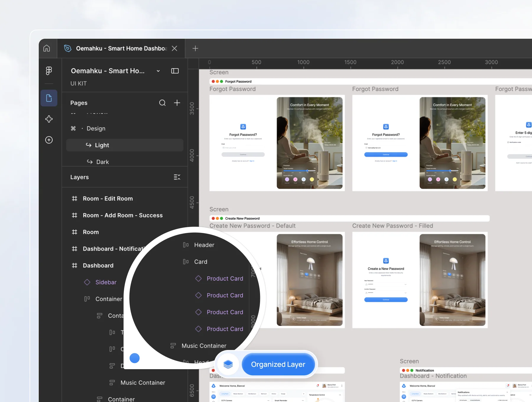Select the Sidebar component layer
532x402 pixels.
point(106,282)
